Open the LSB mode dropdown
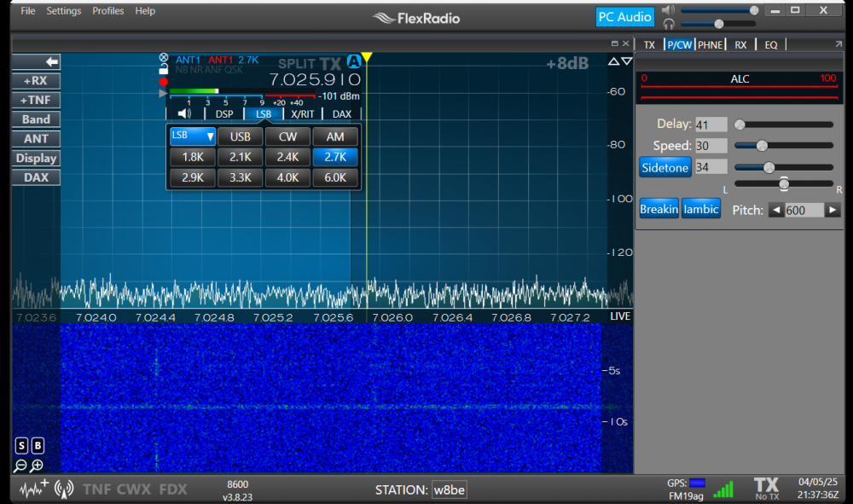The width and height of the screenshot is (853, 504). 193,136
